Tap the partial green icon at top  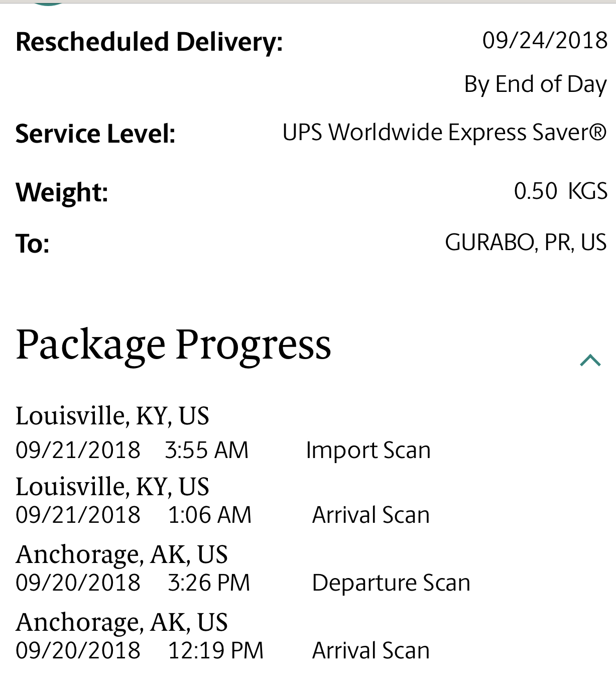click(48, 3)
